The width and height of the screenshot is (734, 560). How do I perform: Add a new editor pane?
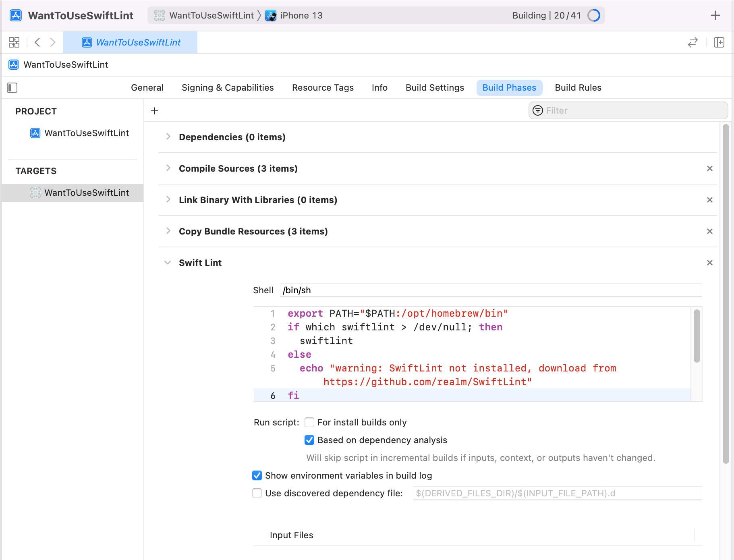click(x=719, y=42)
